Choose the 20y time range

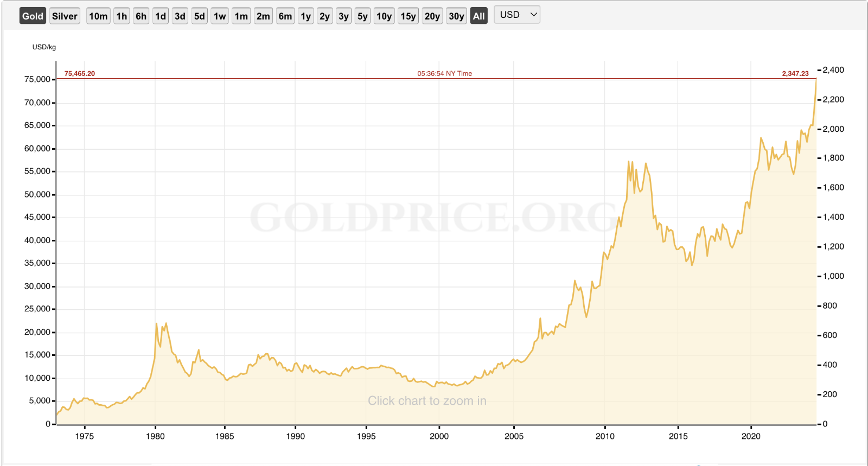tap(432, 16)
